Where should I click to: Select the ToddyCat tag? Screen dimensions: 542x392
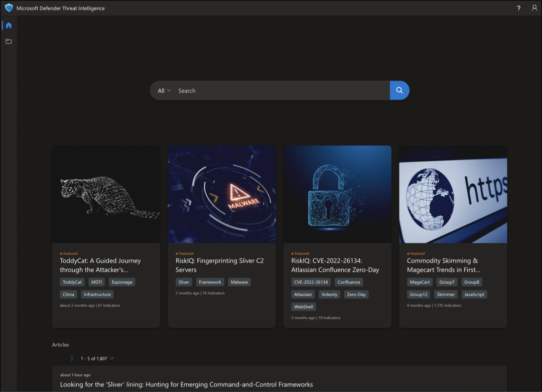click(72, 282)
